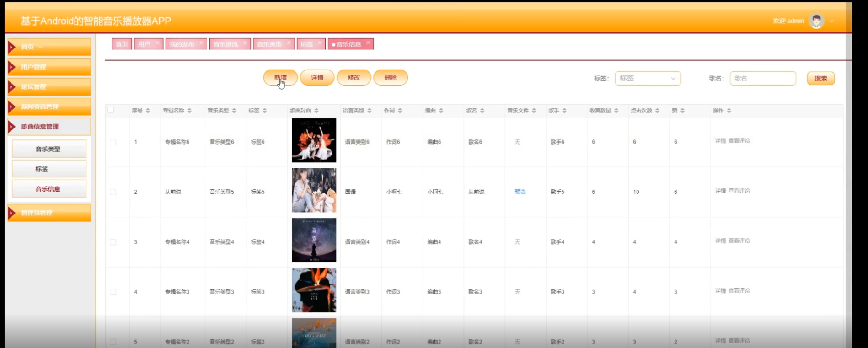This screenshot has height=348, width=868.
Task: Expand the 用户管理 sidebar menu
Action: [49, 67]
